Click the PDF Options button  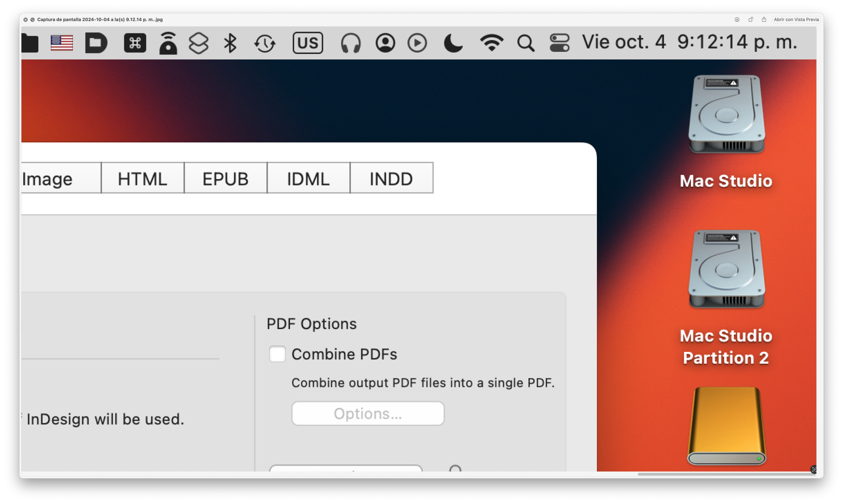coord(368,414)
